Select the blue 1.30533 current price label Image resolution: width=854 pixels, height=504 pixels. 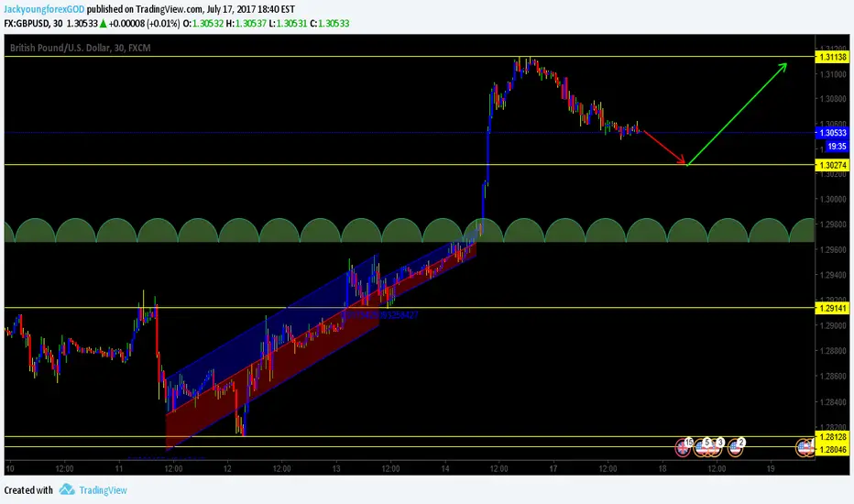pyautogui.click(x=832, y=132)
